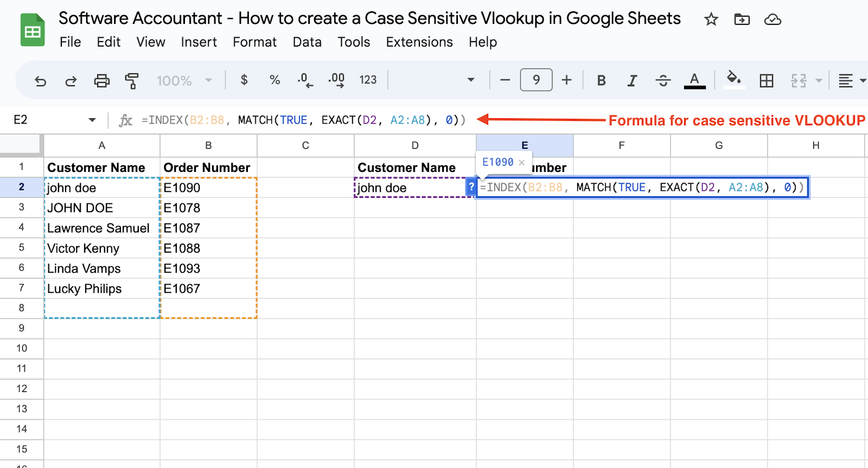Select cell E1078
Image resolution: width=868 pixels, height=468 pixels.
208,208
